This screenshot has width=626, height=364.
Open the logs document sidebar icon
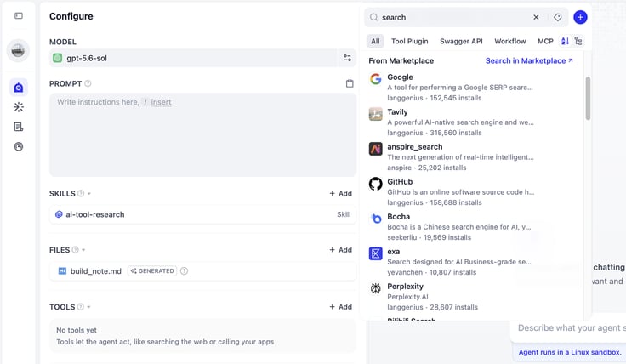coord(19,127)
